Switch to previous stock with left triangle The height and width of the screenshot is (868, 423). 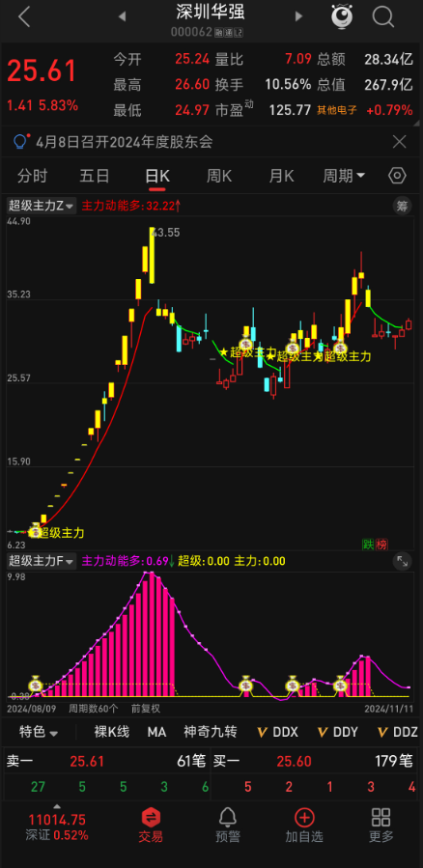coord(123,16)
